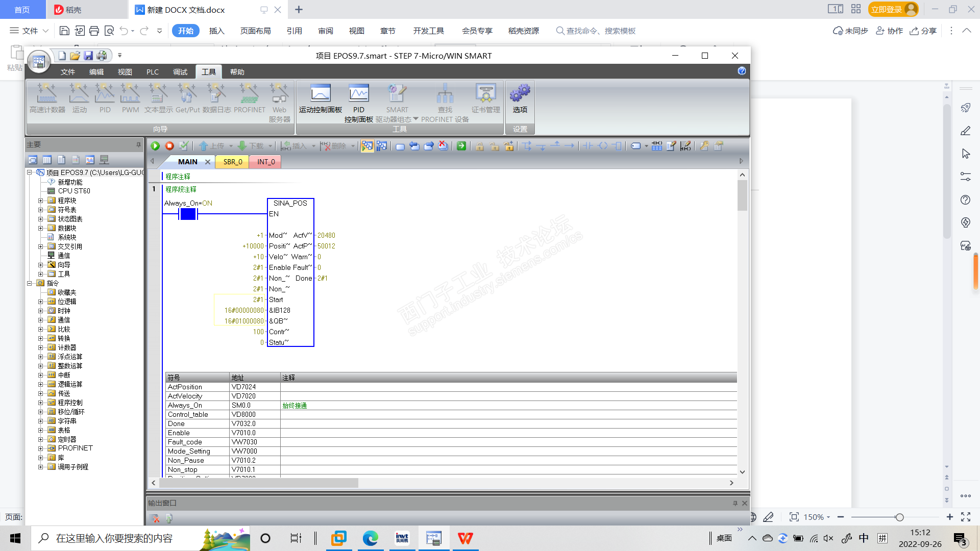Screen dimensions: 980x551
Task: Toggle program status monitoring button
Action: [x=367, y=146]
